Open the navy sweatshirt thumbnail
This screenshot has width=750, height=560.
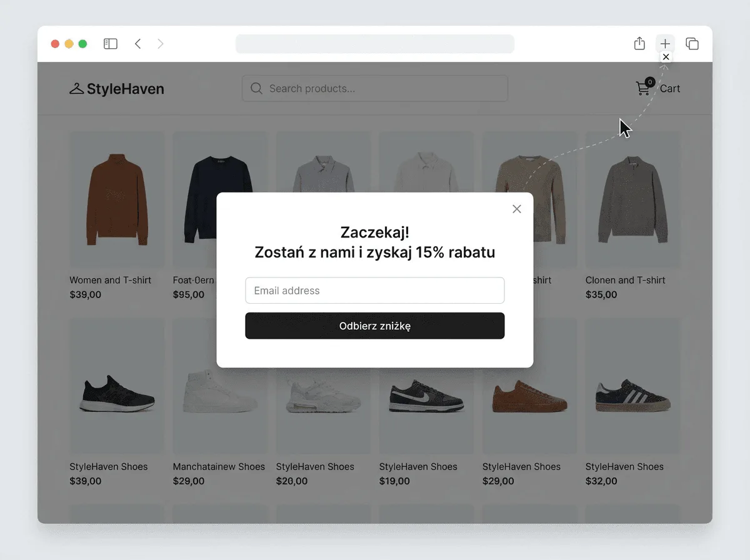(x=219, y=200)
